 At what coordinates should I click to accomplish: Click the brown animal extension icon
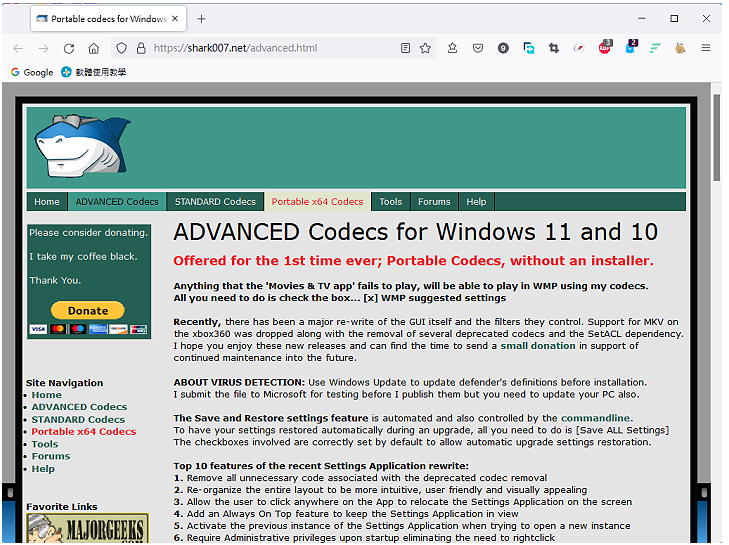tap(680, 48)
